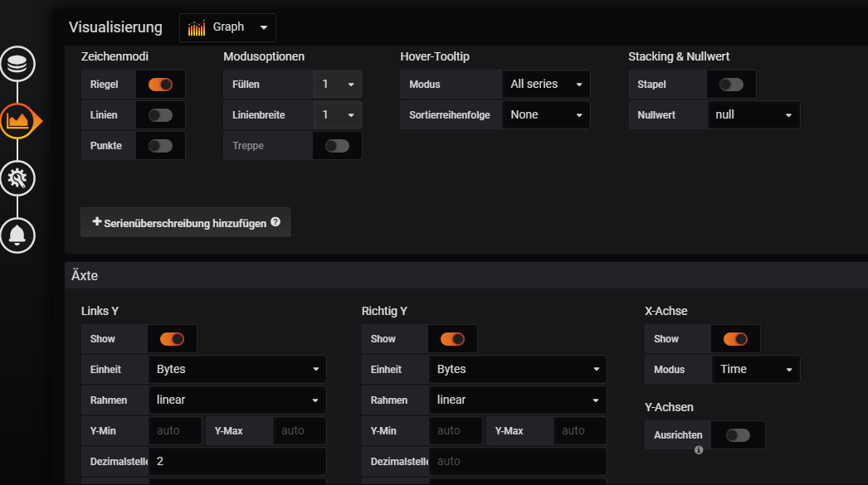
Task: Open the Hover-Tooltip Modus dropdown
Action: coord(545,85)
